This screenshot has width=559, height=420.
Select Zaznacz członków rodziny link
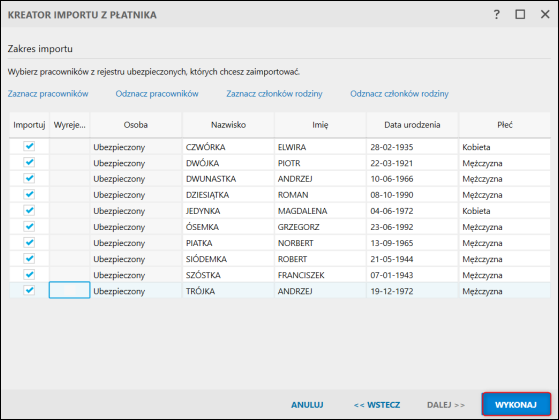coord(275,94)
